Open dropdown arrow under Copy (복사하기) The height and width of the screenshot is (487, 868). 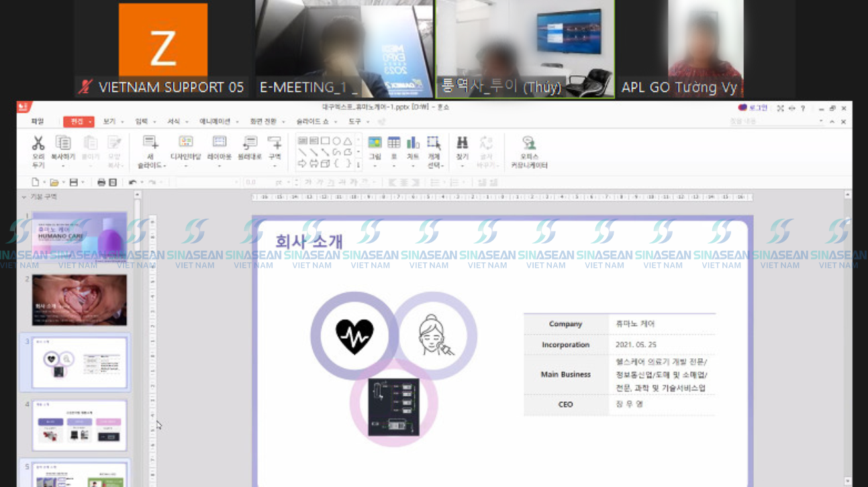(63, 166)
